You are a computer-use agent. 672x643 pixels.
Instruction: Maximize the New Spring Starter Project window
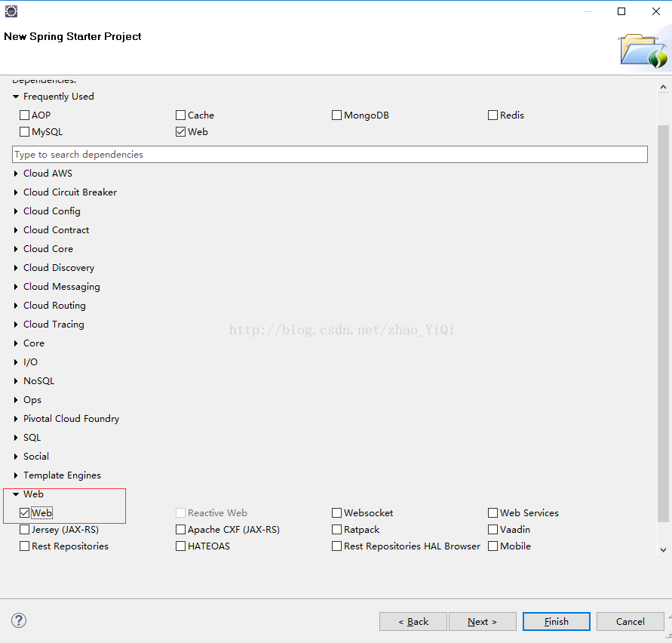point(621,11)
